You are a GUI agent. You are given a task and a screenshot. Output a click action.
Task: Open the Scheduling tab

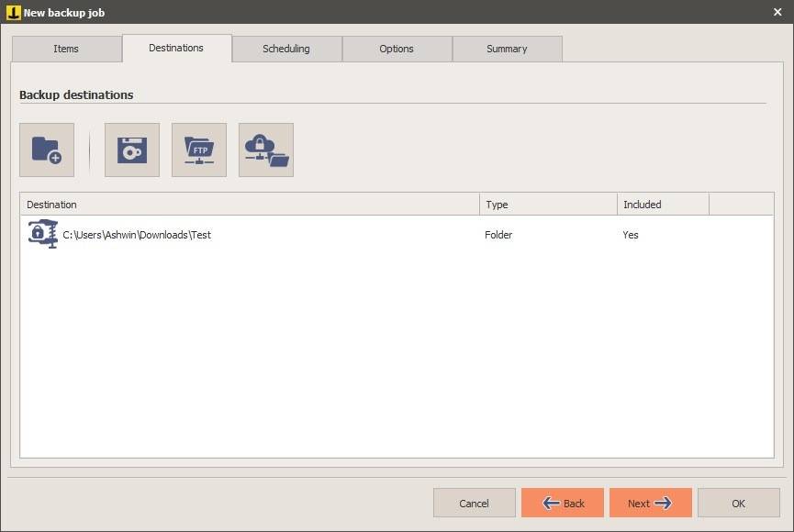click(x=286, y=48)
